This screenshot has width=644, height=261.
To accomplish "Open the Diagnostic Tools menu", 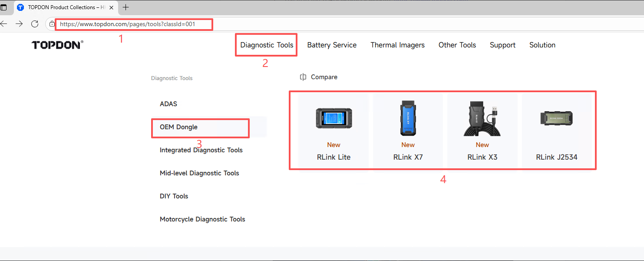I will [267, 45].
